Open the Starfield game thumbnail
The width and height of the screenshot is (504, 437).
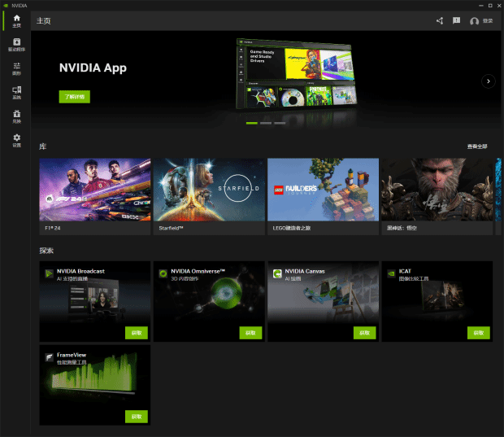click(209, 190)
